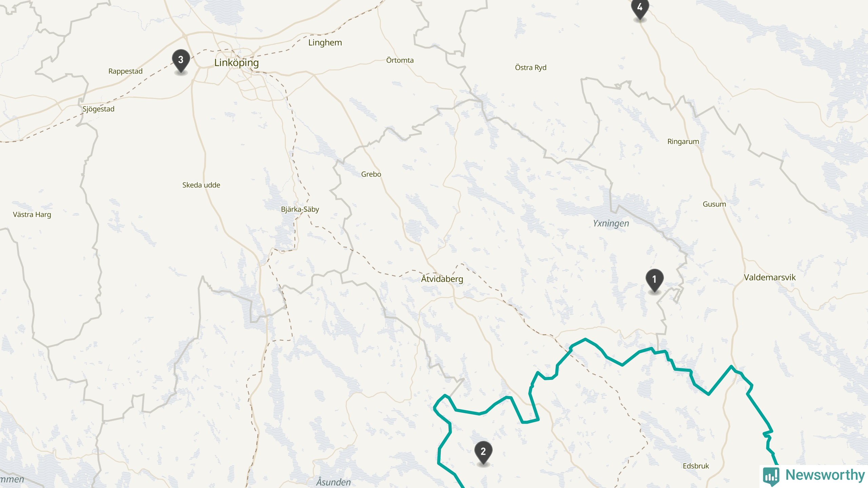
Task: Select the Valdemarsvik label
Action: pyautogui.click(x=770, y=277)
